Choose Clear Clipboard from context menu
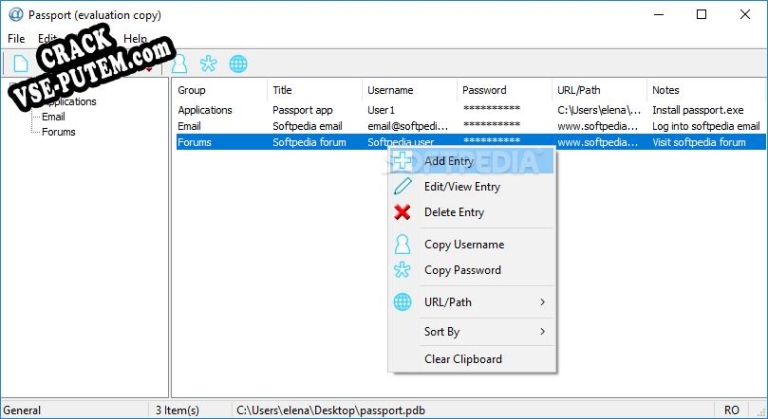This screenshot has height=419, width=768. tap(463, 359)
